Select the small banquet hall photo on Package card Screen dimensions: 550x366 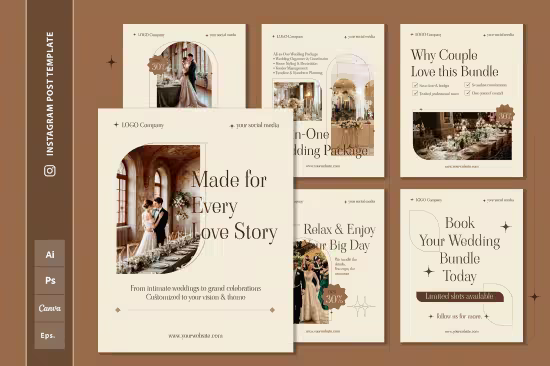[297, 101]
